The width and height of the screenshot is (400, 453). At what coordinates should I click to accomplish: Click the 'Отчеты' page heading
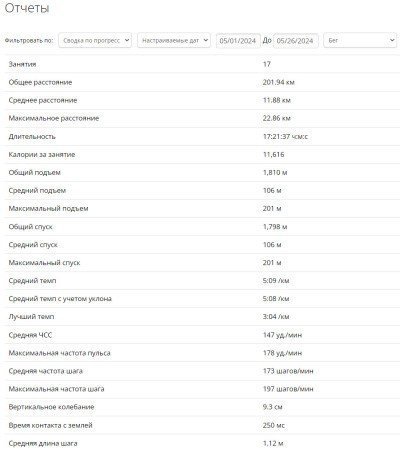pos(27,8)
